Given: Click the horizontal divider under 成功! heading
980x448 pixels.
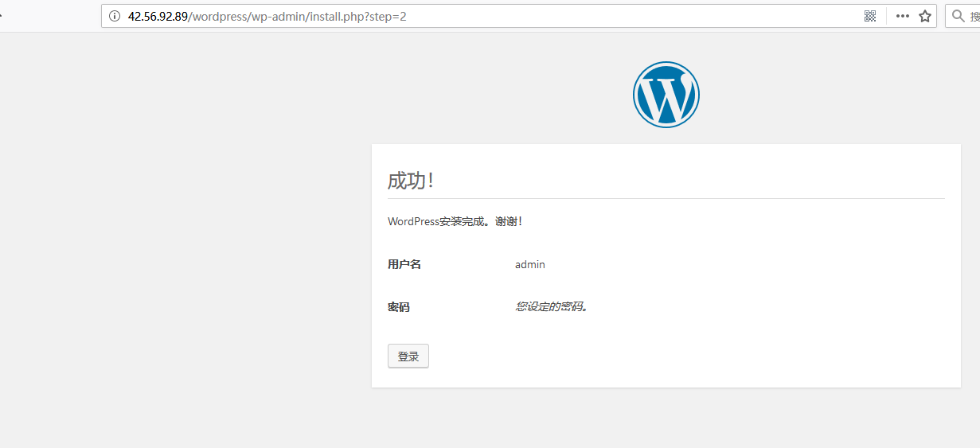Looking at the screenshot, I should (x=666, y=198).
